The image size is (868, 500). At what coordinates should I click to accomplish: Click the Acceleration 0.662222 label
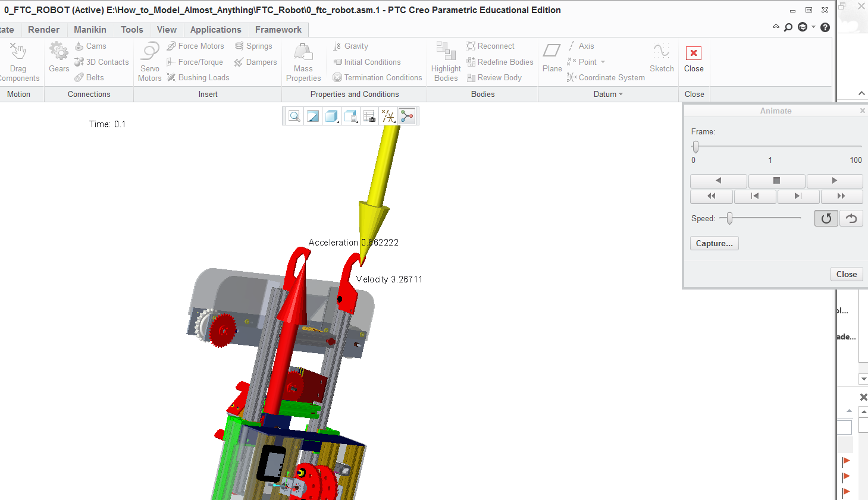point(353,243)
